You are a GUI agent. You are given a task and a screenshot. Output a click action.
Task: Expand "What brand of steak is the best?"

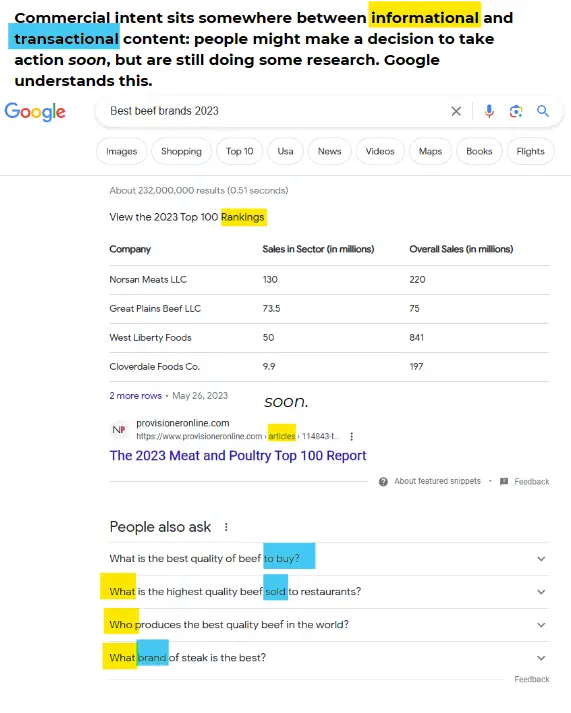pos(329,658)
